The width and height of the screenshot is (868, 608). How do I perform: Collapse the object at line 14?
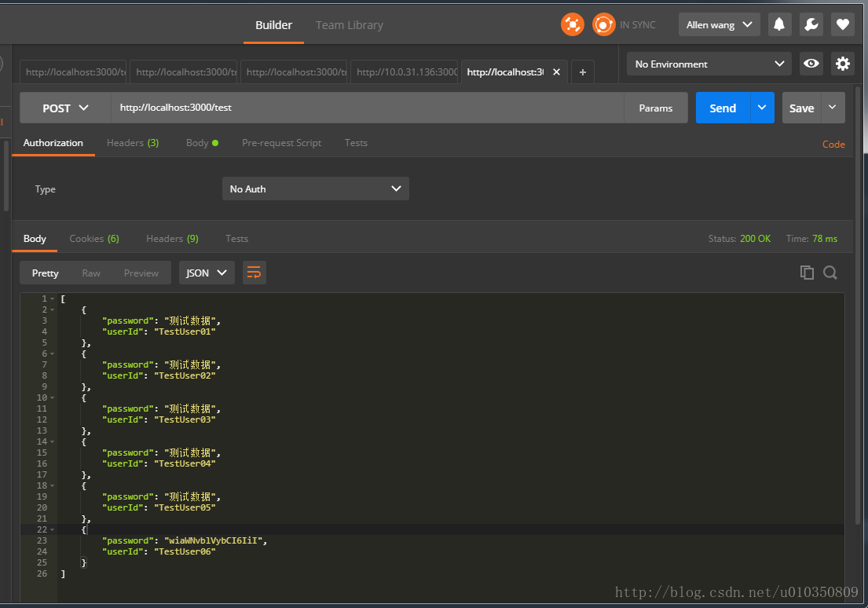point(53,442)
